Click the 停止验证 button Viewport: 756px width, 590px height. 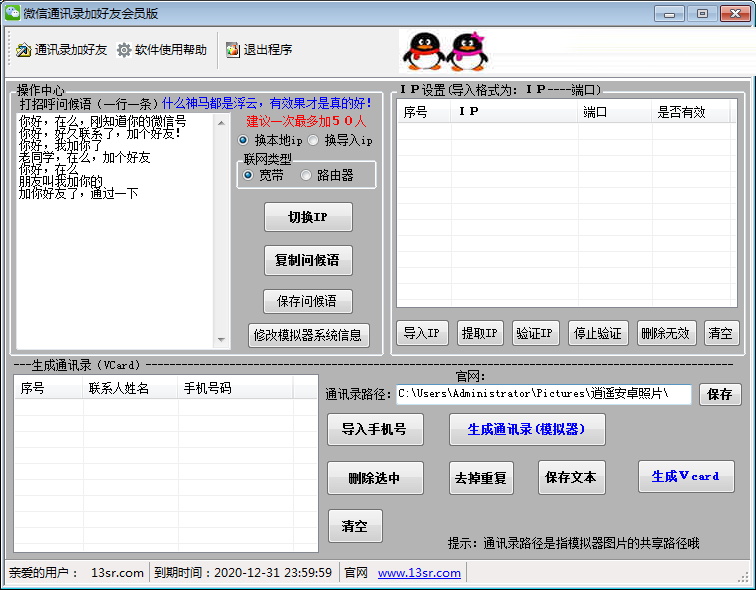tap(598, 333)
